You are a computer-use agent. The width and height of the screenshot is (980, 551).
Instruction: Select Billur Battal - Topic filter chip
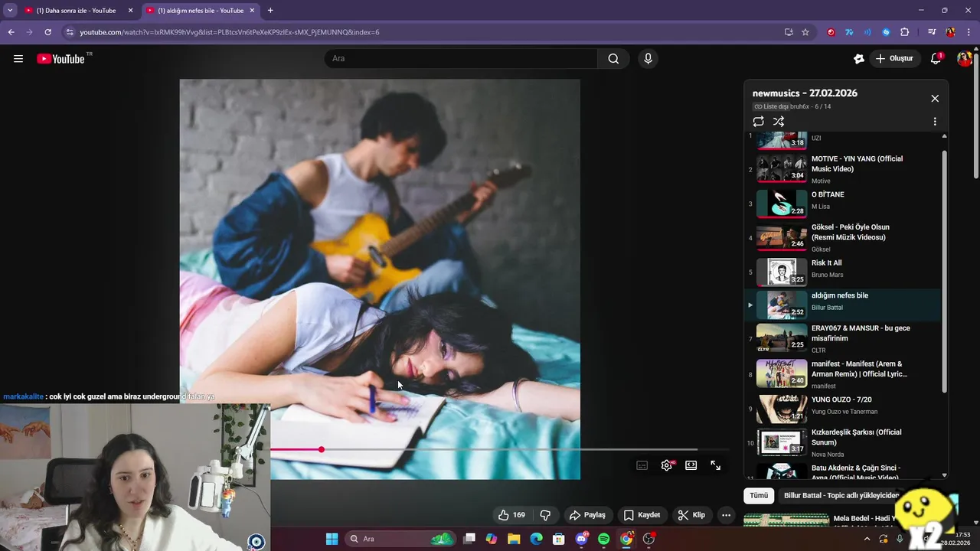pyautogui.click(x=841, y=495)
